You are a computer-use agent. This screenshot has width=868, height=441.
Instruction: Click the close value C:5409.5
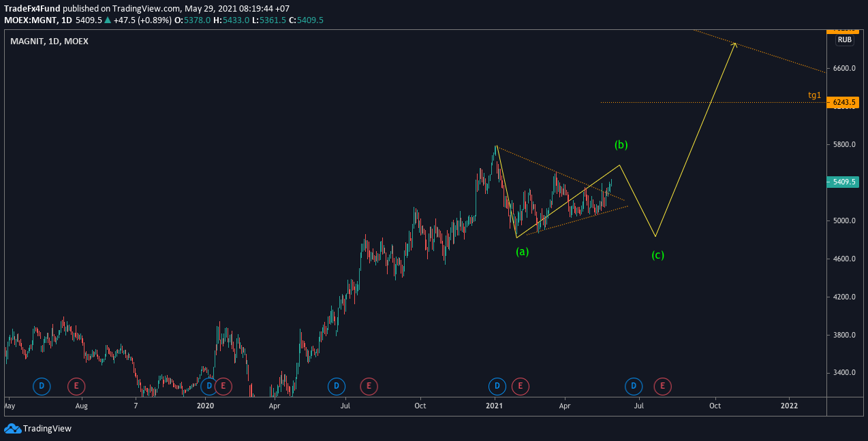[306, 20]
